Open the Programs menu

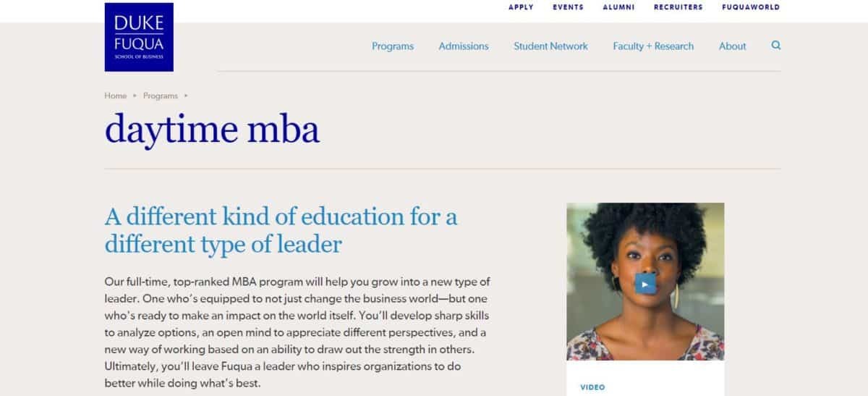click(x=393, y=46)
